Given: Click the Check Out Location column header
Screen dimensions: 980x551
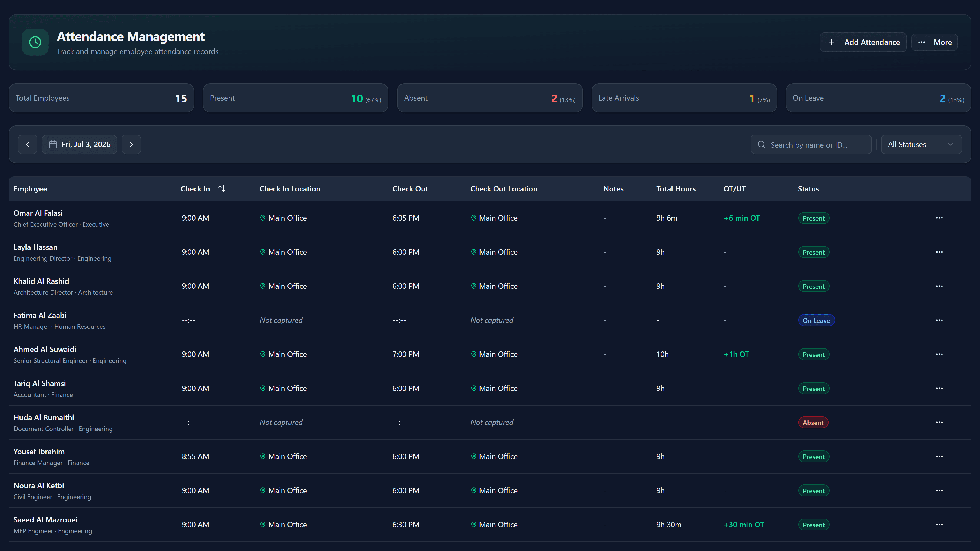Looking at the screenshot, I should click(504, 189).
